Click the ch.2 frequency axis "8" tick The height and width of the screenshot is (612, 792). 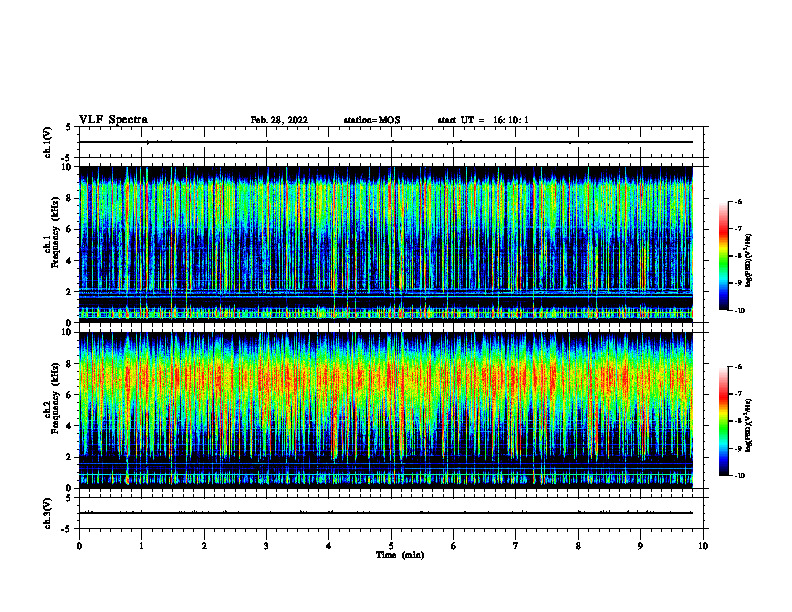point(69,364)
